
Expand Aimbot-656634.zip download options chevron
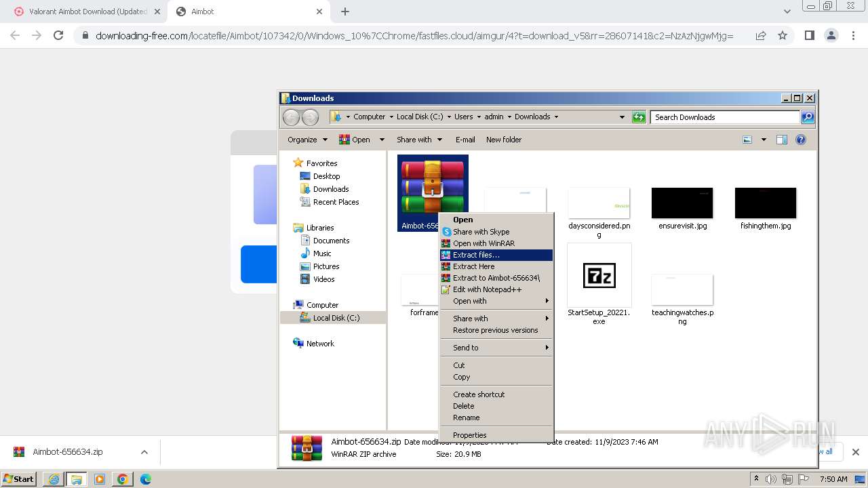(x=144, y=452)
